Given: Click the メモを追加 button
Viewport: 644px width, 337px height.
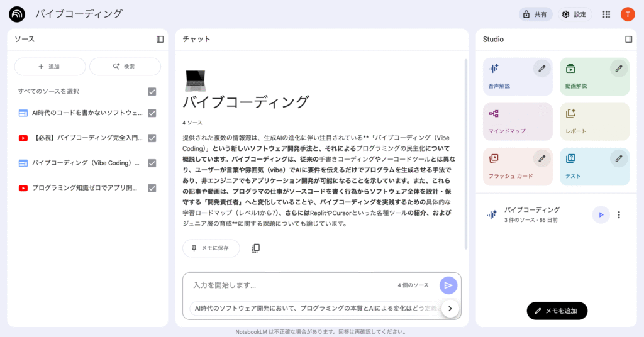Looking at the screenshot, I should coord(557,311).
